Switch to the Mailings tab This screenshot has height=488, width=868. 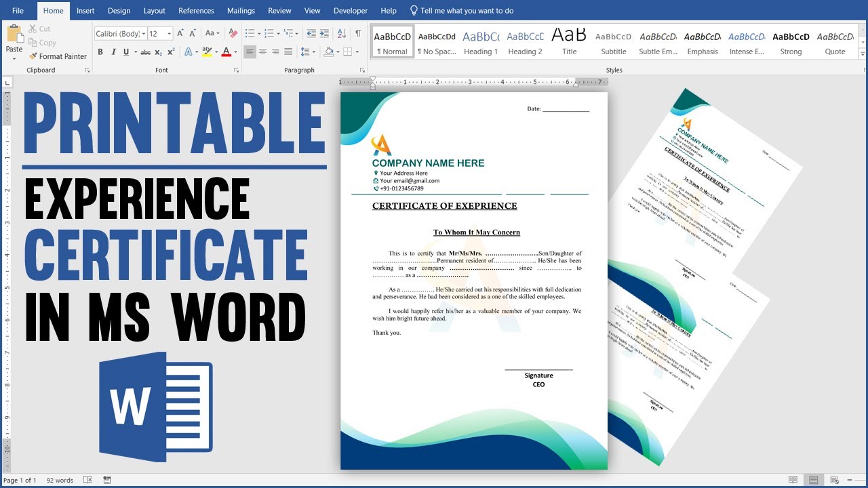[241, 11]
